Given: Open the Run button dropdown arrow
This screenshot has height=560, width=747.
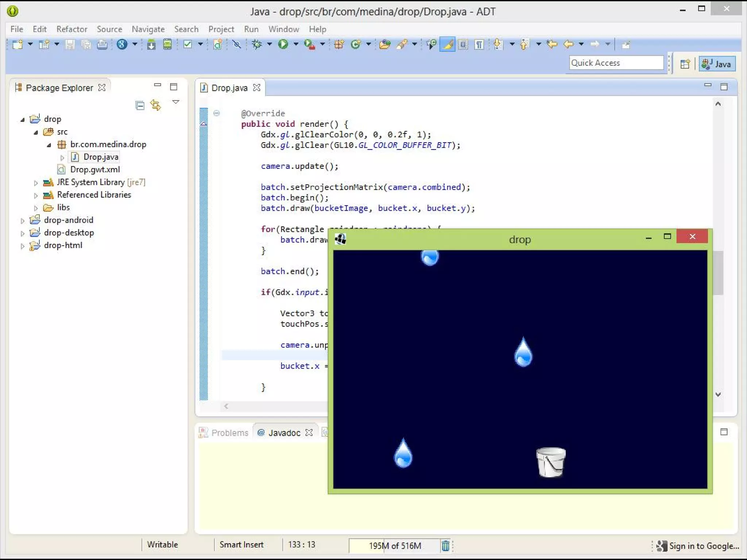Looking at the screenshot, I should point(296,44).
